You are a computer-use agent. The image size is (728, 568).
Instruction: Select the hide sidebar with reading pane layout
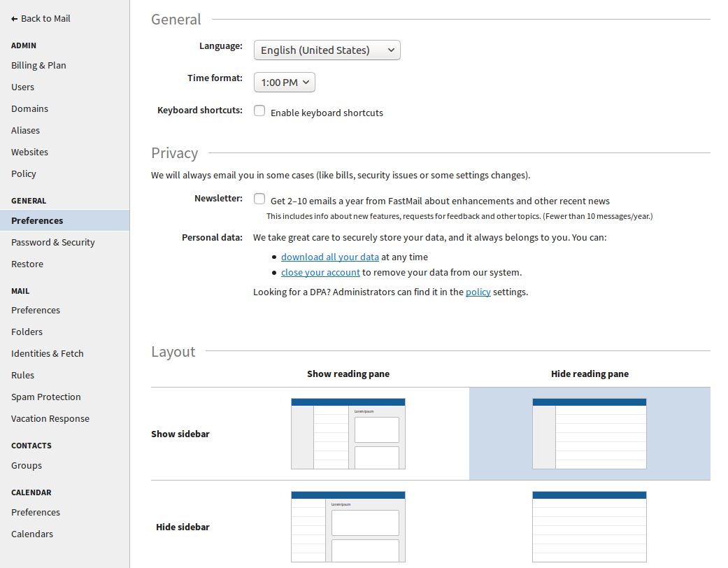point(348,527)
